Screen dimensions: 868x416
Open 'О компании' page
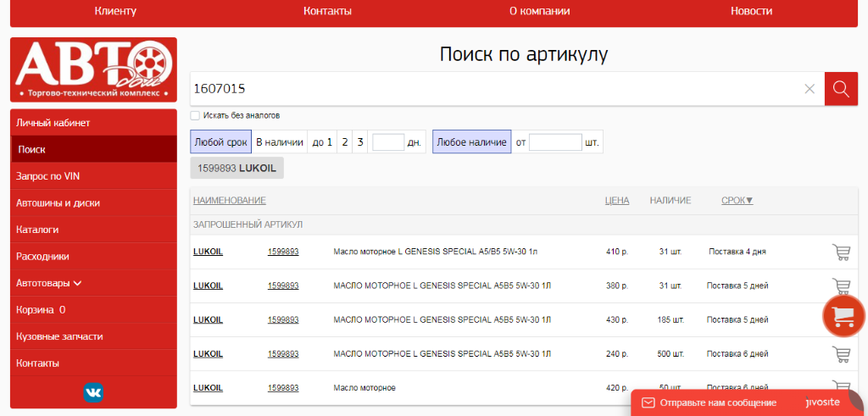539,11
